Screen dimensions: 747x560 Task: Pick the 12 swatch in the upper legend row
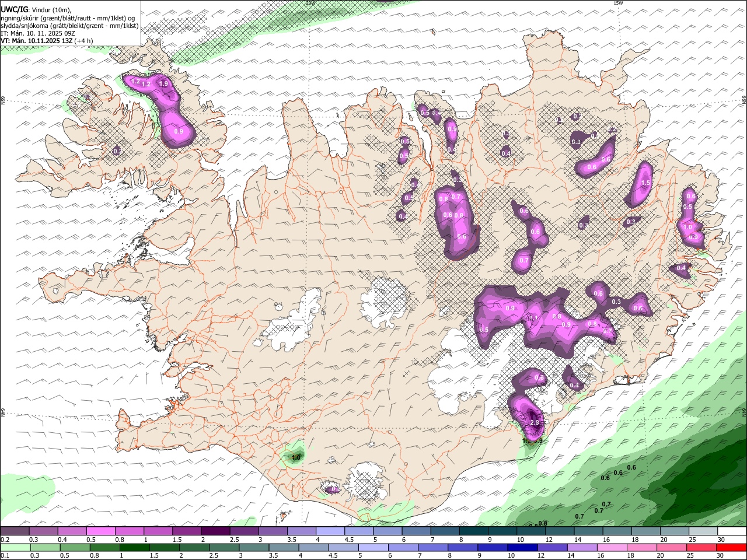pyautogui.click(x=560, y=531)
